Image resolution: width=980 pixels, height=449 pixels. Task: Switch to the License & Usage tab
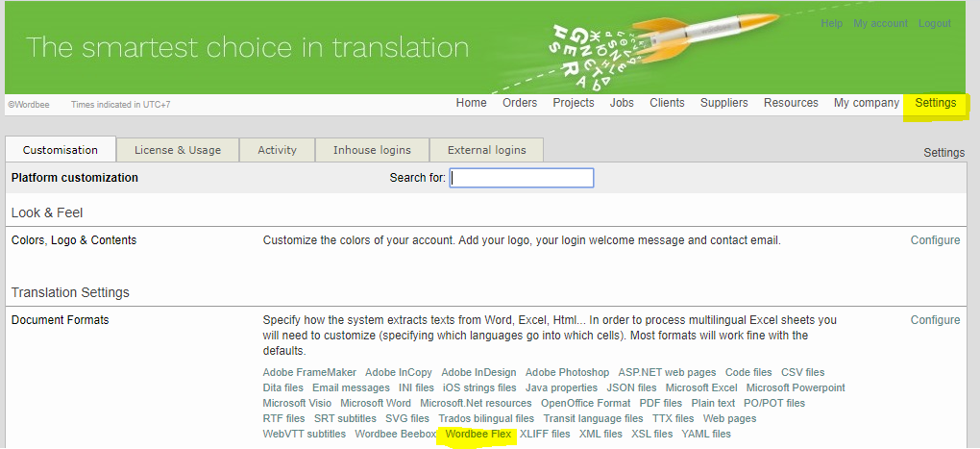(178, 150)
